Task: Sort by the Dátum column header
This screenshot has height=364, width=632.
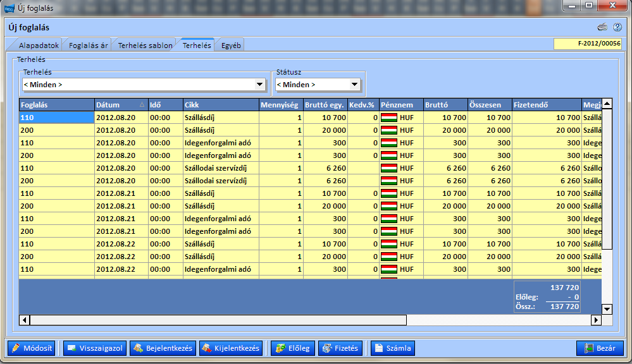Action: [x=121, y=105]
